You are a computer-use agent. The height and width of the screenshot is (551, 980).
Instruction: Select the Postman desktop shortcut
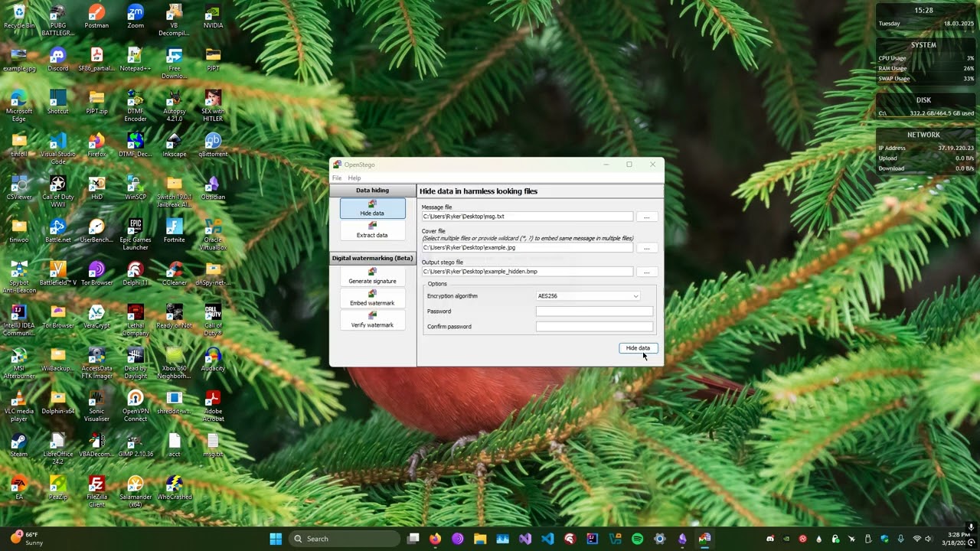(x=96, y=17)
